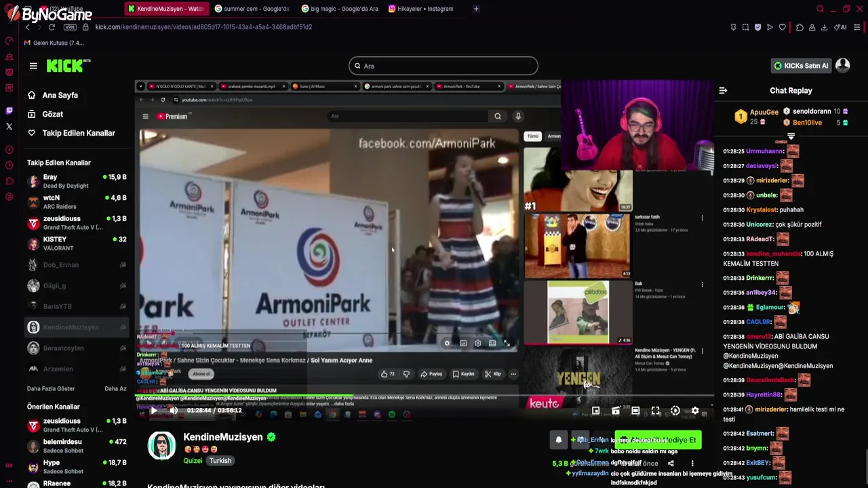Click the Ara search field on Kick
This screenshot has height=488, width=868.
[443, 66]
